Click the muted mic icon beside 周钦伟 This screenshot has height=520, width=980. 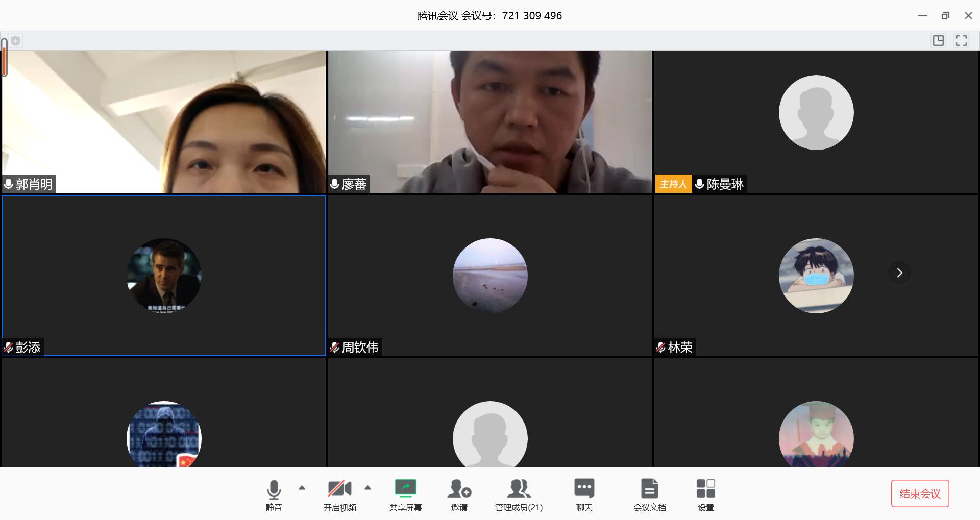pos(335,348)
